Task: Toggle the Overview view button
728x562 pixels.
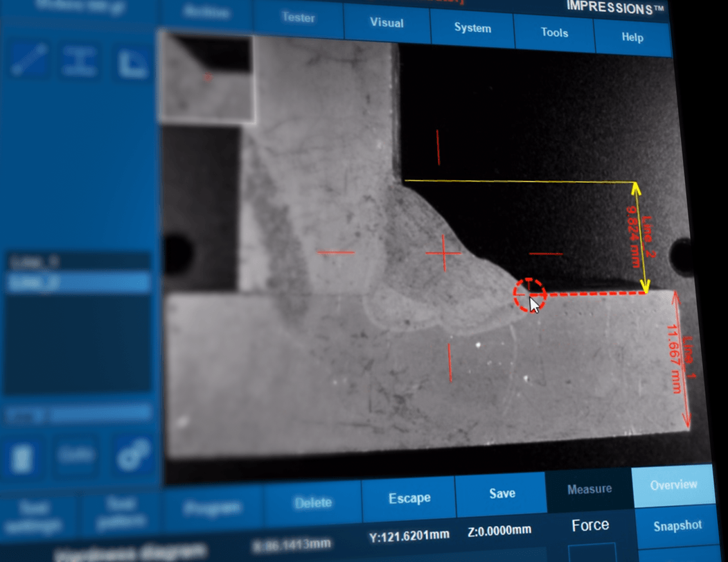Action: pyautogui.click(x=673, y=485)
